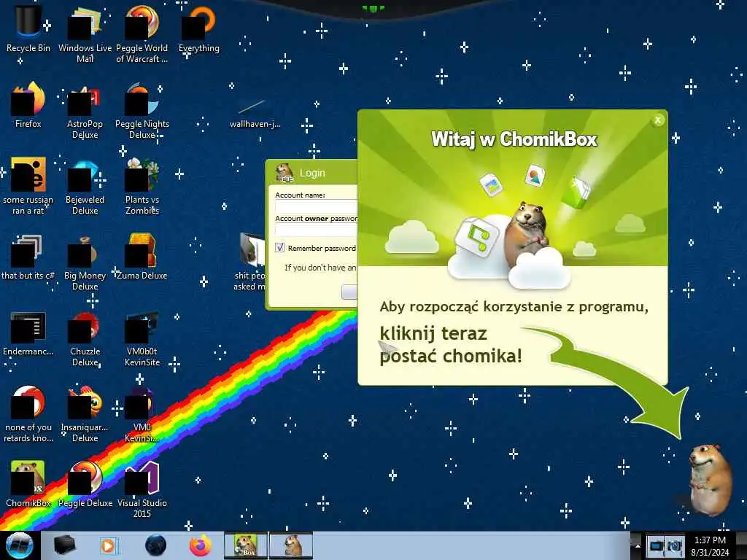Focus the Account name field in Login
This screenshot has width=747, height=560.
316,206
